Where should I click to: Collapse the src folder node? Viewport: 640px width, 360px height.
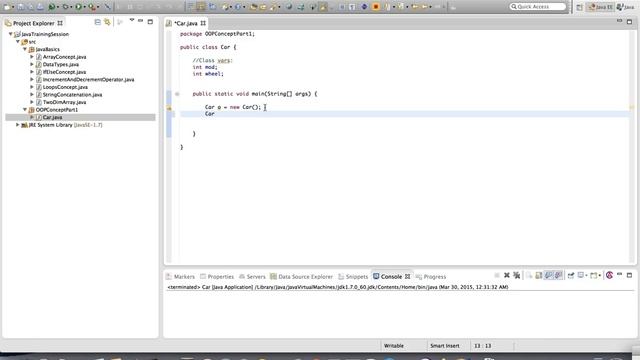pyautogui.click(x=18, y=42)
